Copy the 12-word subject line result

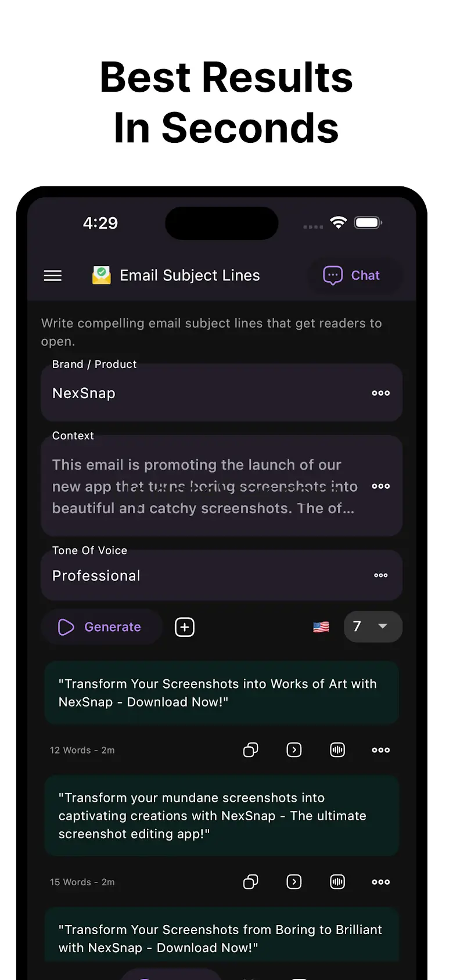[250, 750]
